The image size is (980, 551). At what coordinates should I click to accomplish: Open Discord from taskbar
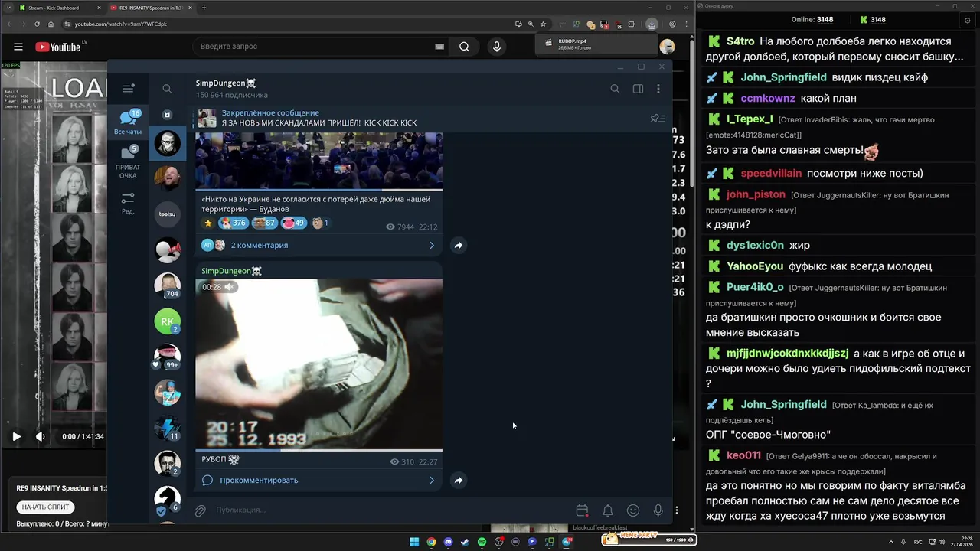coord(448,542)
